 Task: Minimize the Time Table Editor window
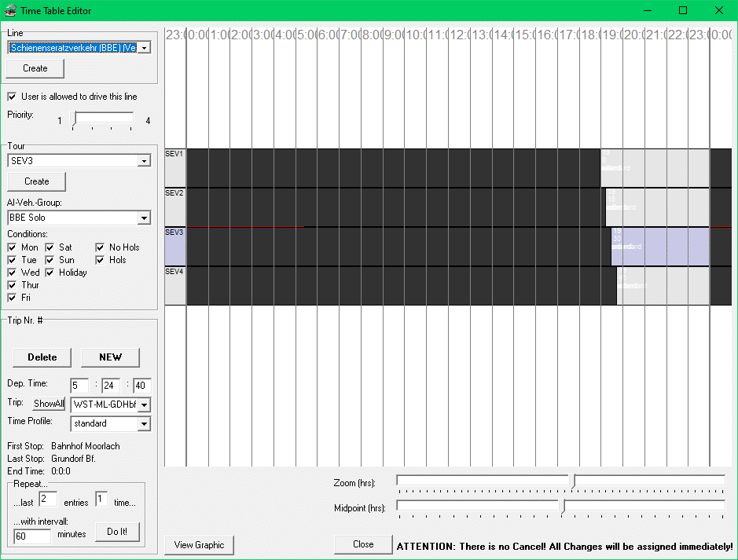[x=646, y=11]
